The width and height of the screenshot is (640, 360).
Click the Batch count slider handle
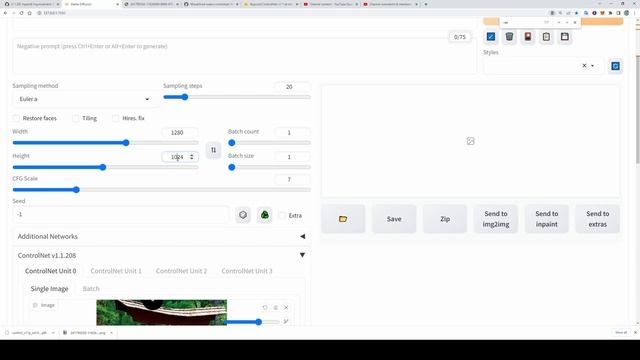[232, 143]
